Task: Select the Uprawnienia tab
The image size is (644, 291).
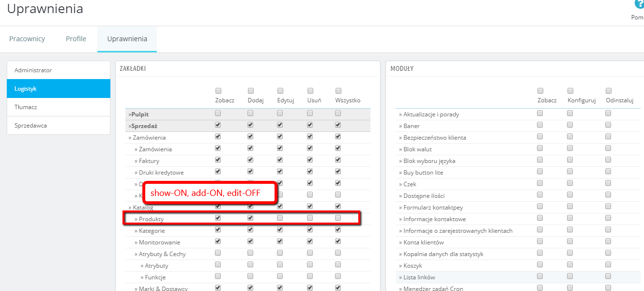Action: tap(127, 39)
